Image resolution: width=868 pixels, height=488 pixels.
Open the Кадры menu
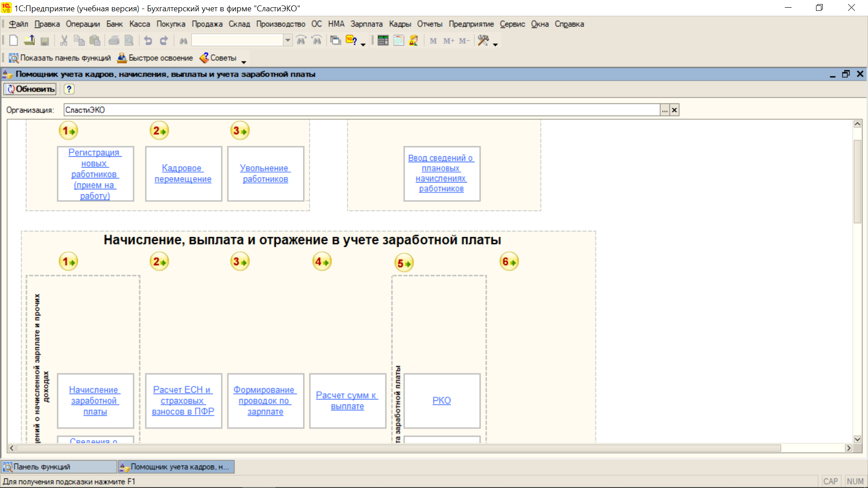(x=400, y=24)
